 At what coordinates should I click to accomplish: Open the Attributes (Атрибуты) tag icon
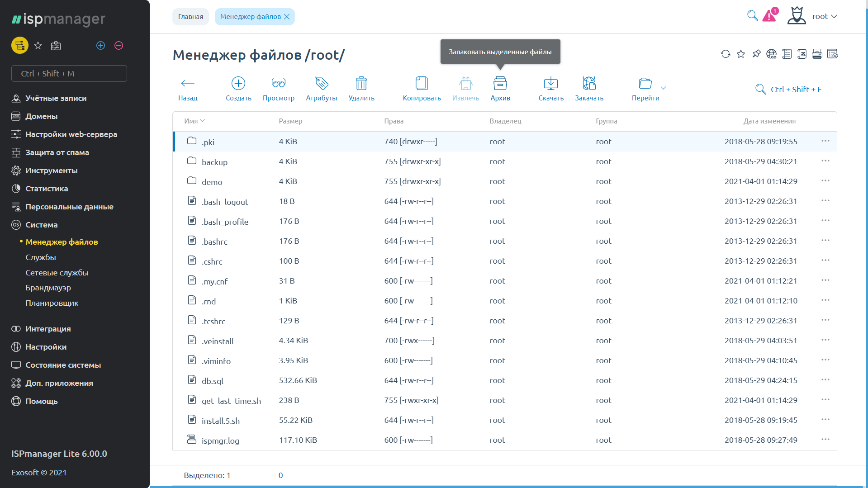pyautogui.click(x=321, y=84)
